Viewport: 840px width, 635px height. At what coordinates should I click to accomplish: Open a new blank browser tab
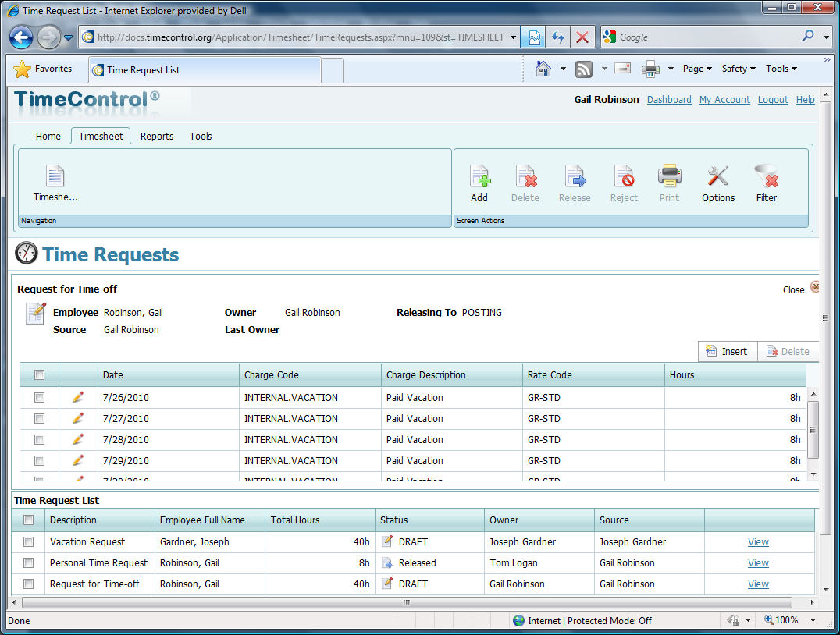(333, 71)
